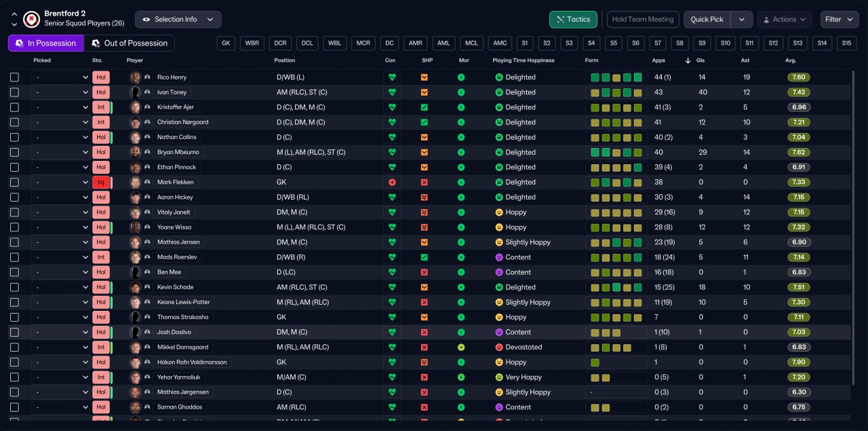Click Mikkel Damsgaard's devastated face icon
Screen dimensions: 868x431
499,347
